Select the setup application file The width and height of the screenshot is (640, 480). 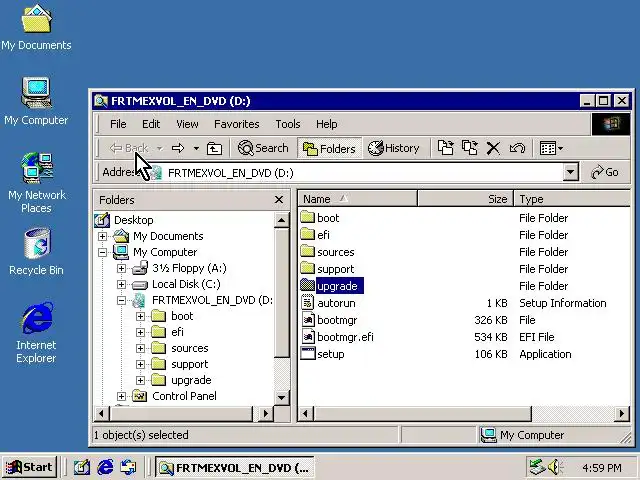(331, 354)
